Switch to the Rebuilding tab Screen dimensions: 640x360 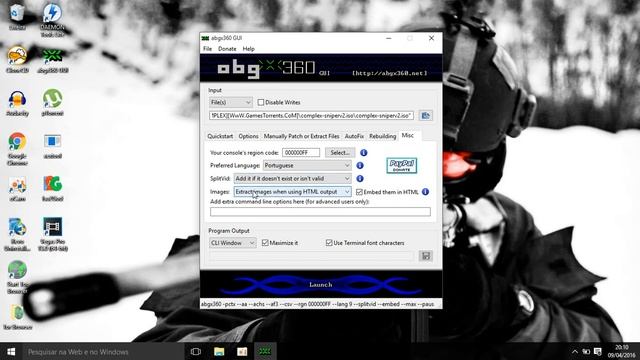382,136
